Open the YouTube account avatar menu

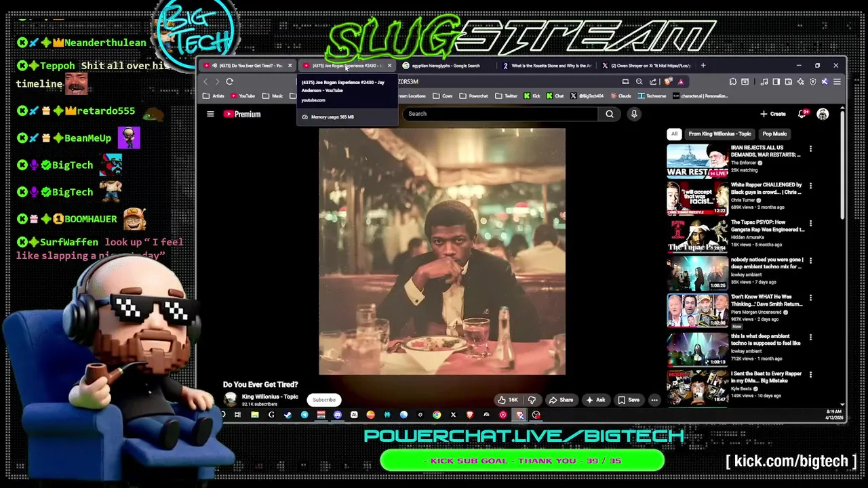(x=823, y=114)
